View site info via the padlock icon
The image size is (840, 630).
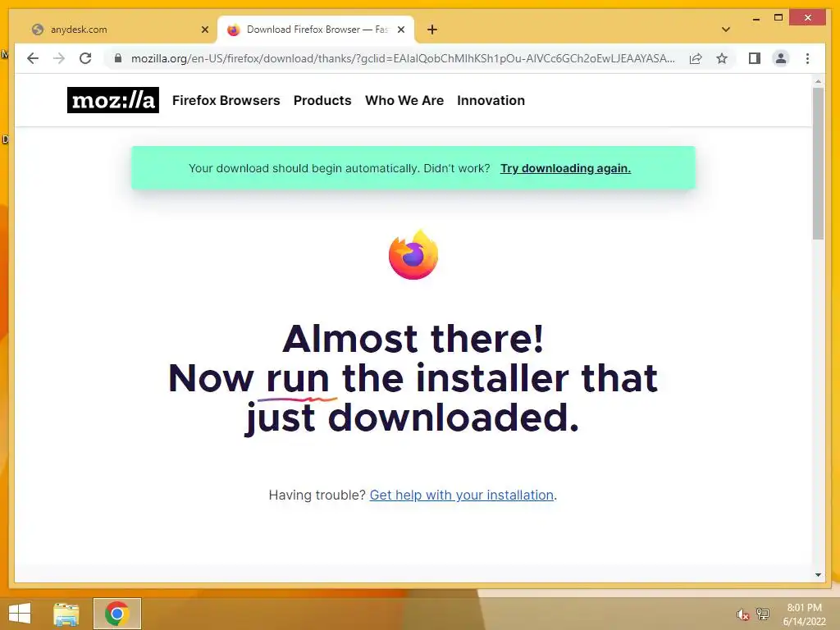point(118,58)
